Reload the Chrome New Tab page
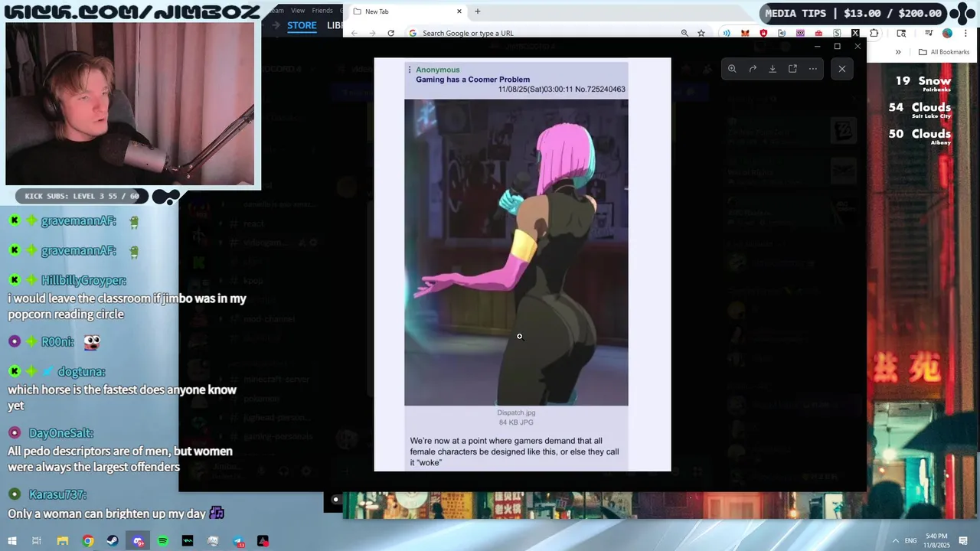 pyautogui.click(x=390, y=33)
